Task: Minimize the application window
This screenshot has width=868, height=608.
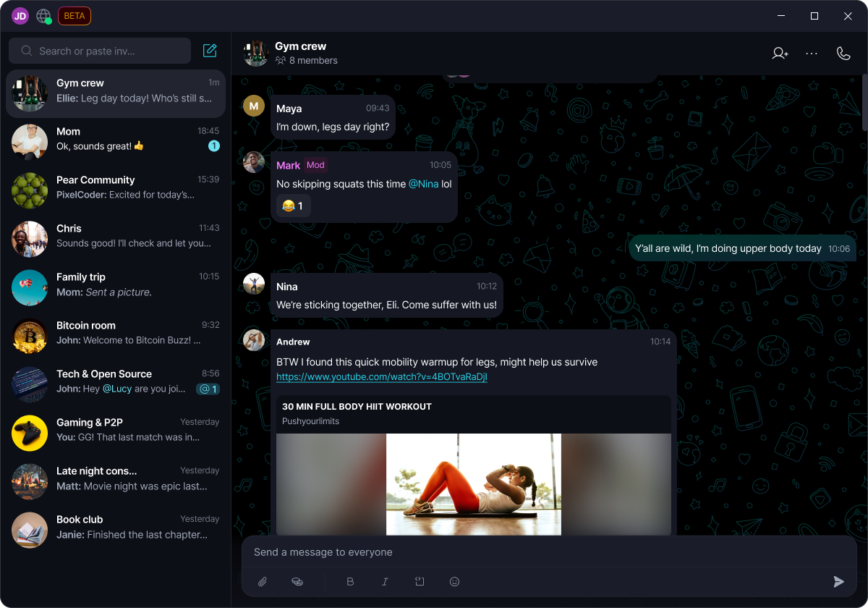Action: [x=780, y=16]
